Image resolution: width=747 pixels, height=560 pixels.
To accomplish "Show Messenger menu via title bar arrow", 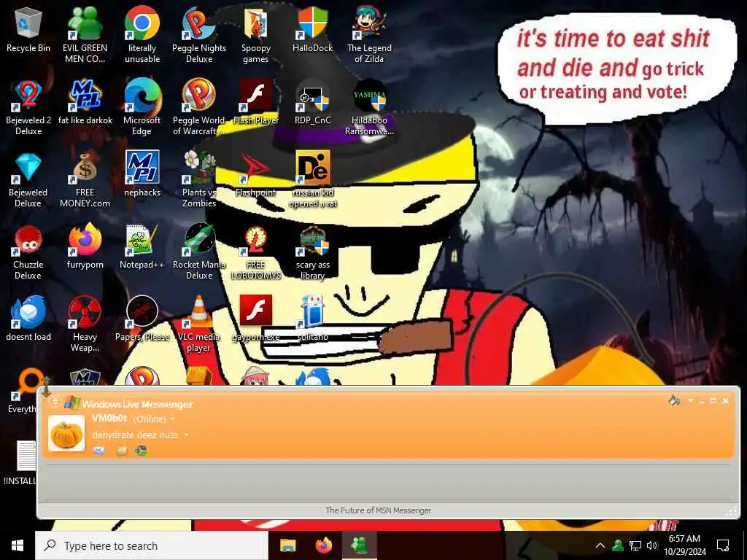I will pyautogui.click(x=690, y=401).
